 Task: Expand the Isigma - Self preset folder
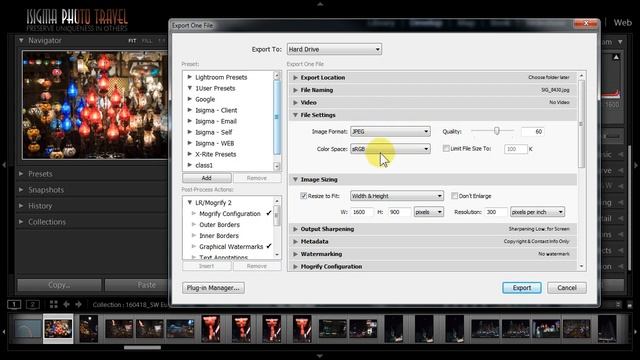tap(190, 132)
